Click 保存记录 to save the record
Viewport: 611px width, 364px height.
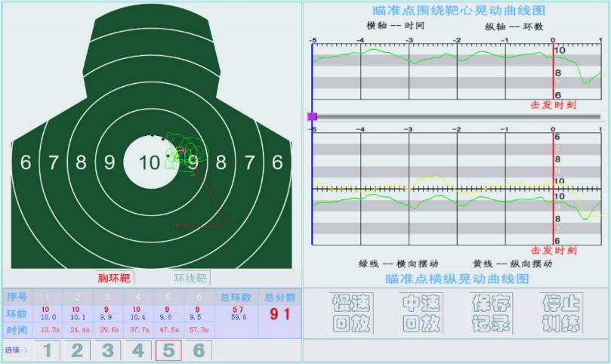(491, 313)
